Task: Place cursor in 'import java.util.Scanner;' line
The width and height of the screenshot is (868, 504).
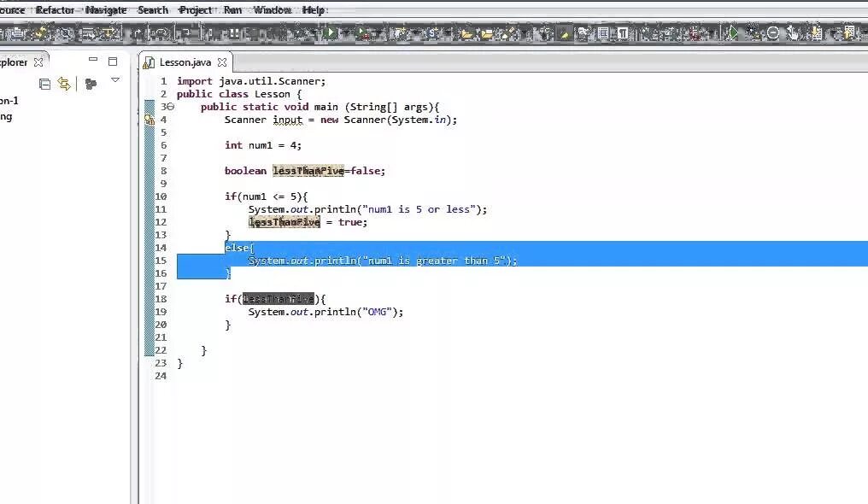Action: [251, 81]
